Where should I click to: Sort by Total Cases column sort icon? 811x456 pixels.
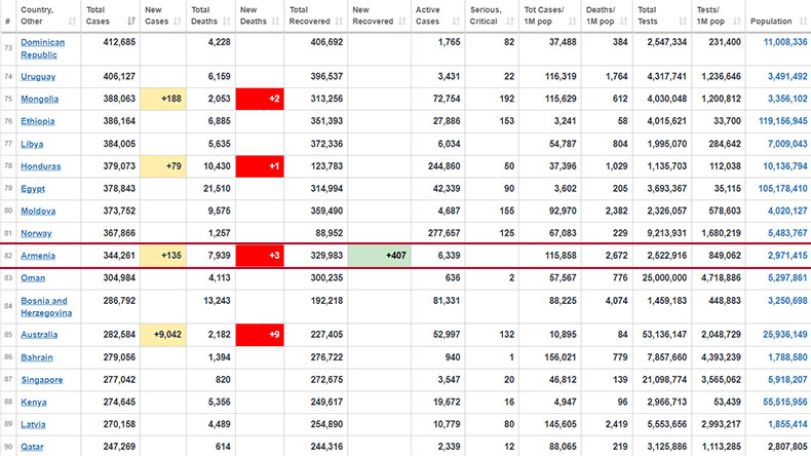click(131, 21)
